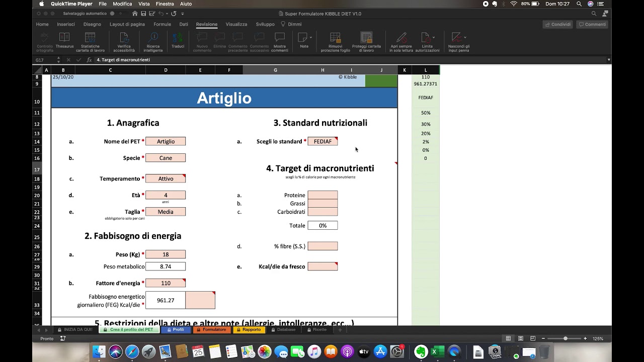This screenshot has width=644, height=362.
Task: Click the Dimmi search box
Action: [x=291, y=24]
